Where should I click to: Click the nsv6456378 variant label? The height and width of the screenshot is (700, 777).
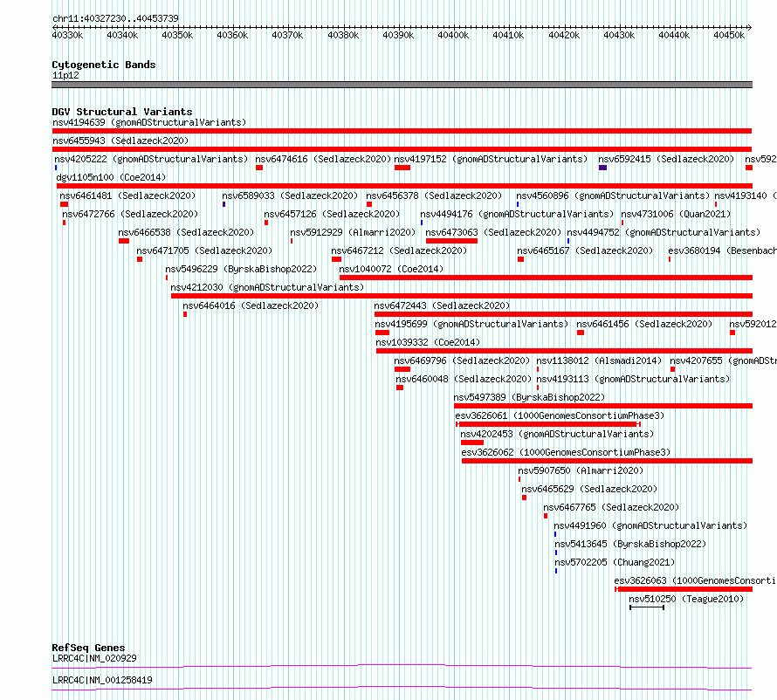pos(434,196)
